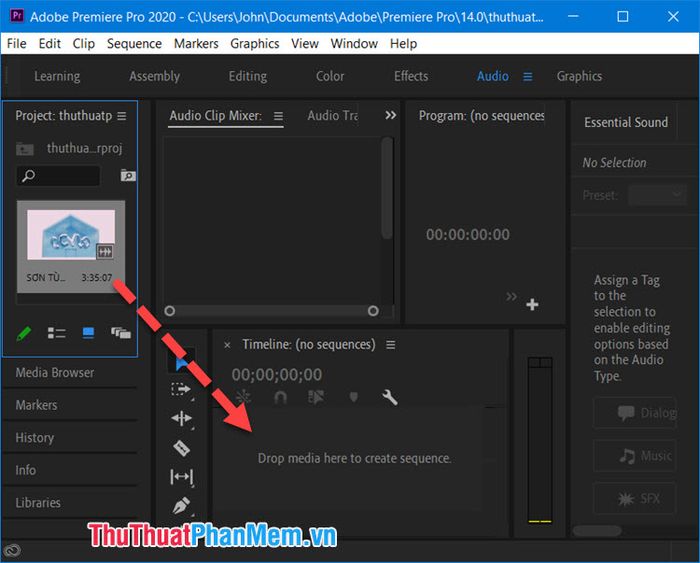Image resolution: width=700 pixels, height=563 pixels.
Task: Switch Project panel to List View
Action: pos(57,333)
